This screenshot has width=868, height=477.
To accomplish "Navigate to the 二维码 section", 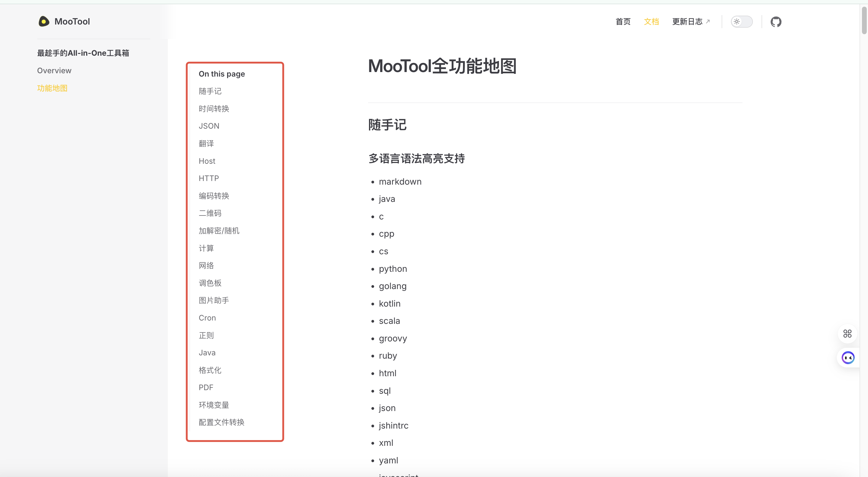I will point(210,213).
